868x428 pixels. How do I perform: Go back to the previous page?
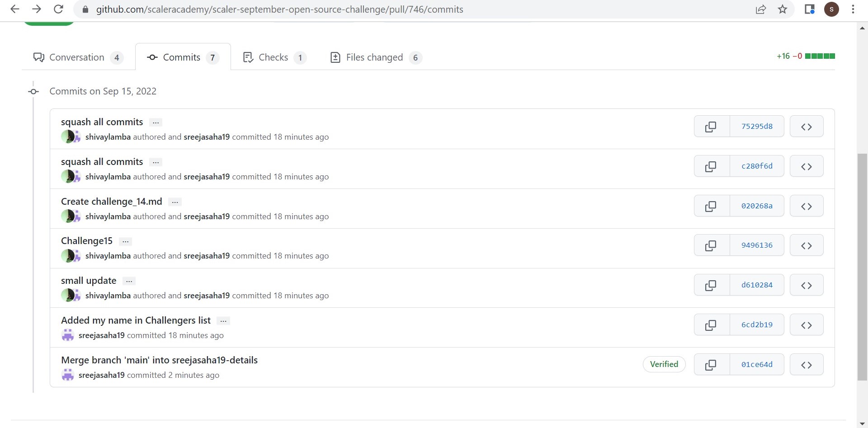click(x=14, y=9)
